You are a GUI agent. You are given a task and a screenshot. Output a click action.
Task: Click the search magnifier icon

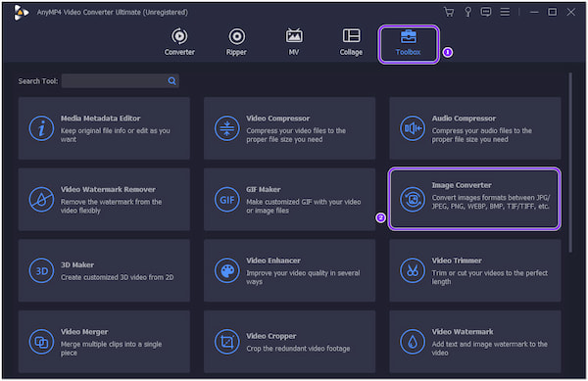coord(171,81)
